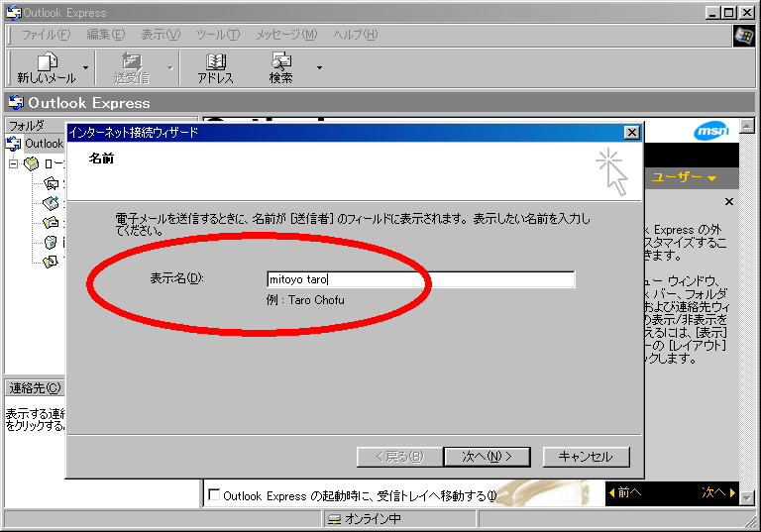Click the 前へ tip navigation link

tap(625, 492)
